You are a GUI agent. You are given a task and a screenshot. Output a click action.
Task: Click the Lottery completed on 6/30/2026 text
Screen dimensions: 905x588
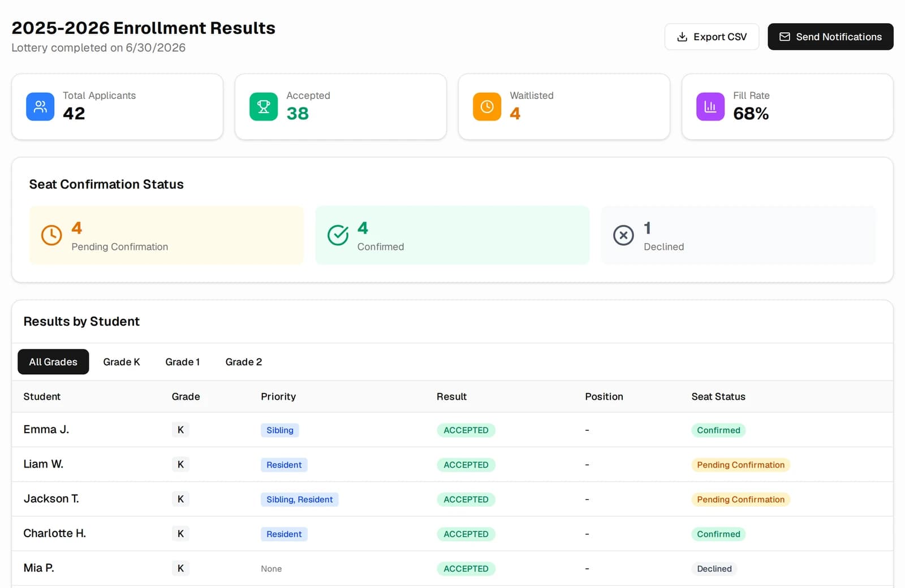(x=98, y=48)
